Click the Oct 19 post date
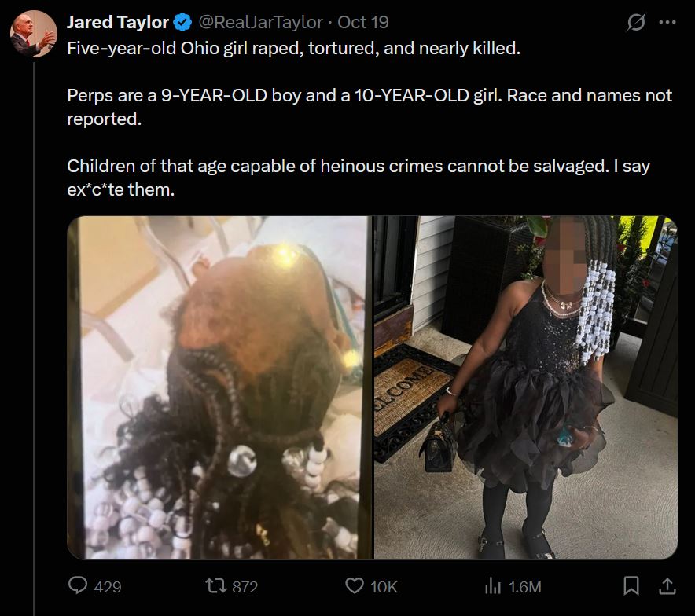This screenshot has width=695, height=616. 363,22
